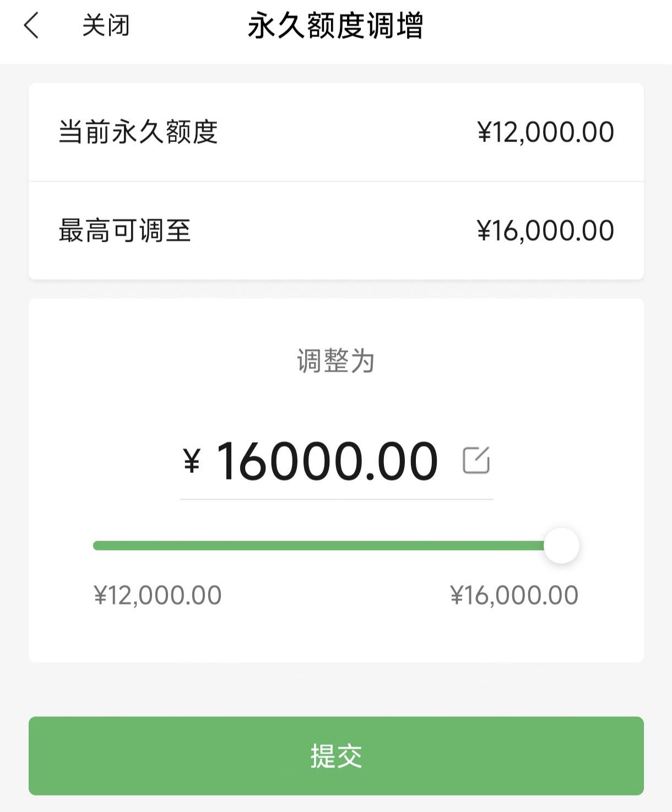Submit with the green 提交 button
The width and height of the screenshot is (672, 812).
click(x=336, y=756)
